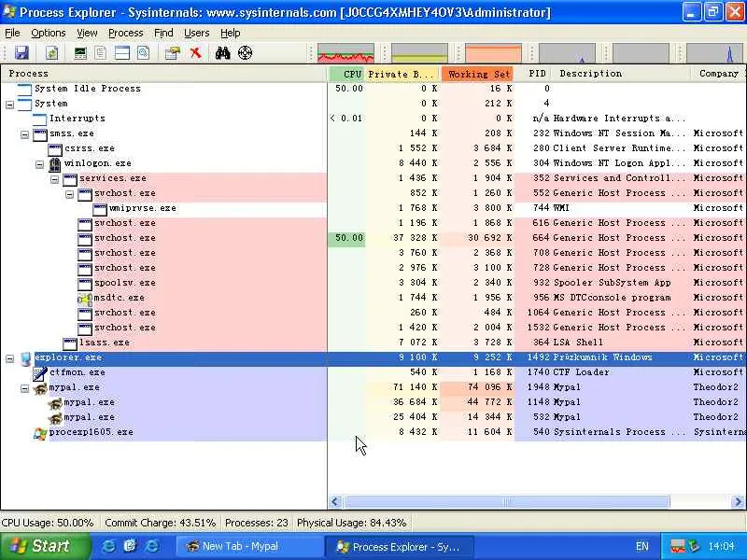Collapse the parent mypal.exe tree node

(25, 388)
